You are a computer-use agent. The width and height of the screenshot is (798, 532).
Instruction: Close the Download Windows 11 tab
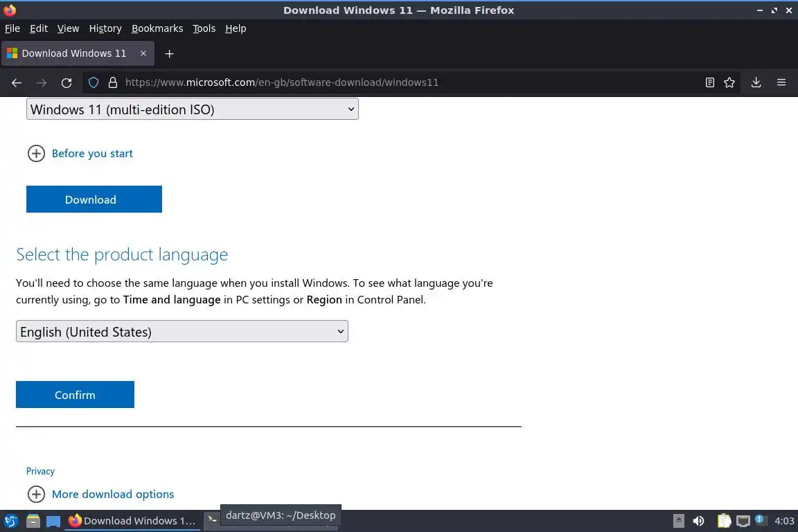point(143,53)
